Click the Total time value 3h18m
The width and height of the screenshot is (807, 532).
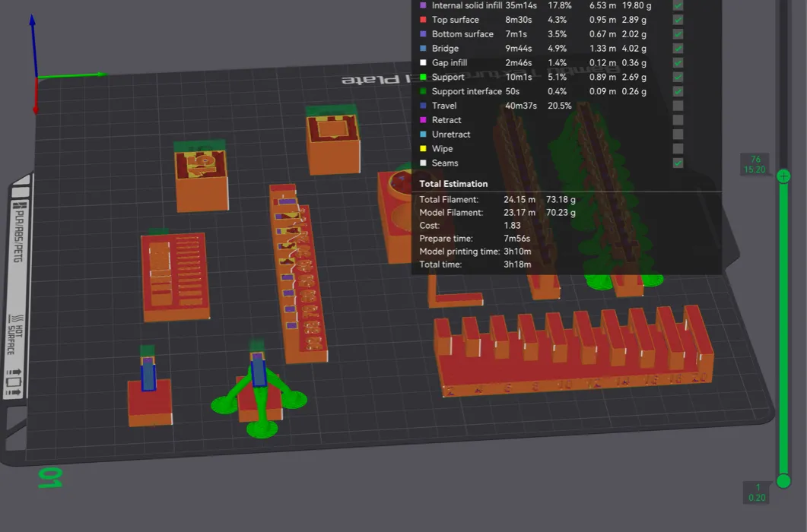pos(517,264)
